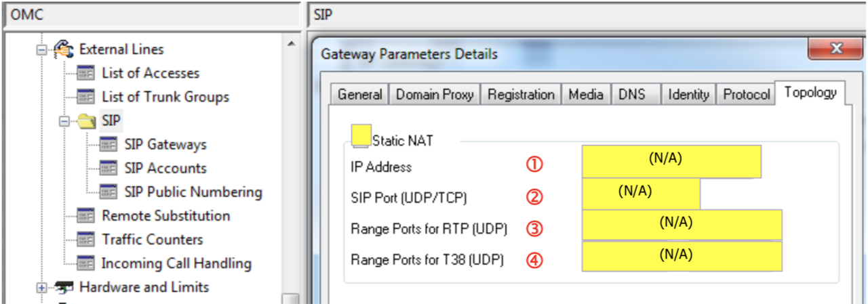868x304 pixels.
Task: Switch to the Domain Proxy tab
Action: (x=435, y=95)
